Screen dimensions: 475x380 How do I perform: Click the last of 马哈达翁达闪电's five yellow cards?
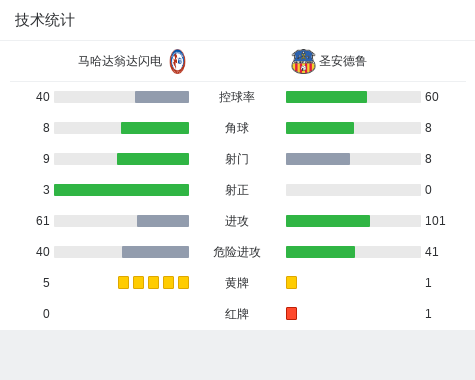[183, 283]
